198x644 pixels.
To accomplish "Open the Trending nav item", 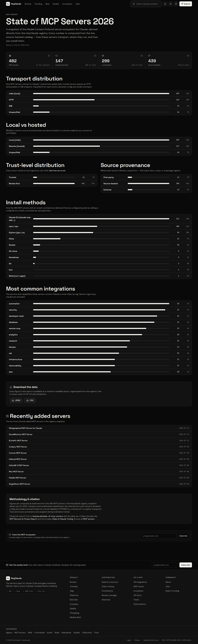I will [x=38, y=4].
